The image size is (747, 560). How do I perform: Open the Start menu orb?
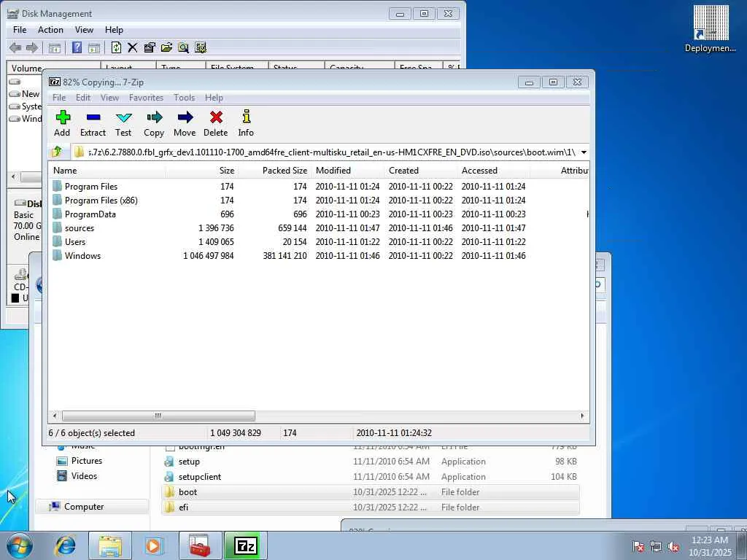click(x=20, y=545)
